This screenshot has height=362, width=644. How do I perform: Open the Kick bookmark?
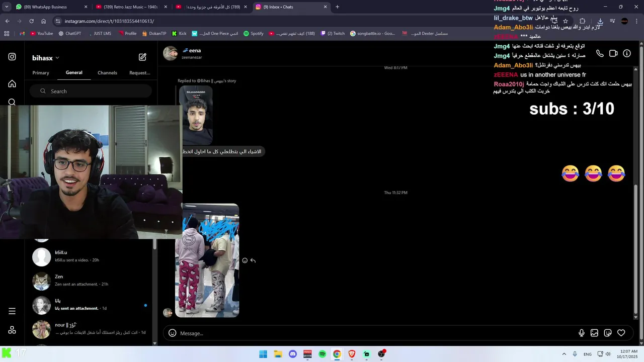(179, 34)
